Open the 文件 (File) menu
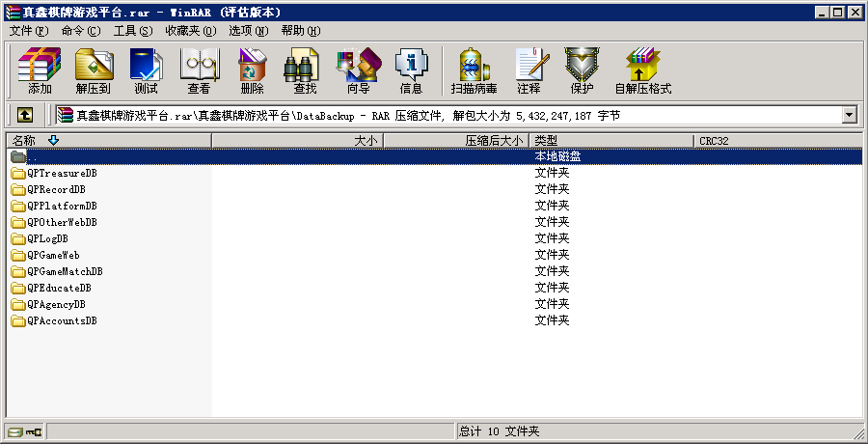This screenshot has height=444, width=868. (28, 31)
